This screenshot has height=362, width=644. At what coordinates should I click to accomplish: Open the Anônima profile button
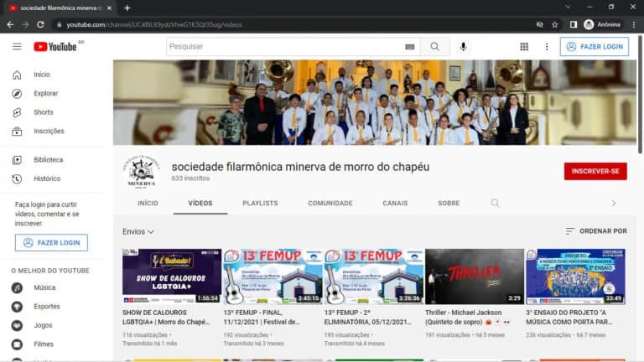click(602, 24)
